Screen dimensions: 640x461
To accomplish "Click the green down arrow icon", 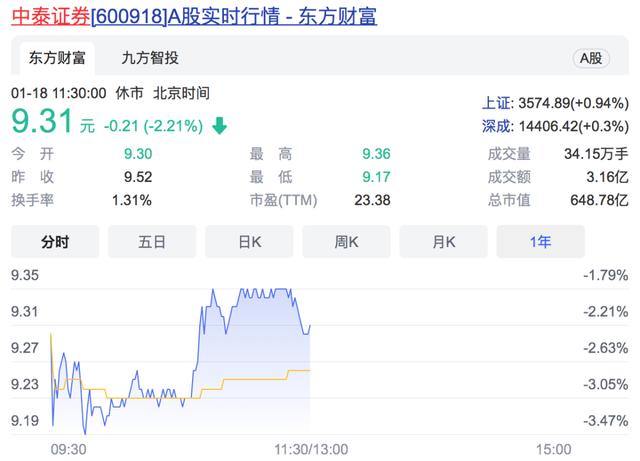I will [220, 126].
